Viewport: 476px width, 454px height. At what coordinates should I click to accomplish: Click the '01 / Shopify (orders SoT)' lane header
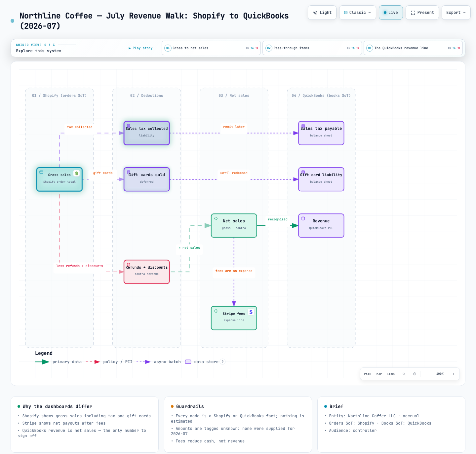coord(59,96)
